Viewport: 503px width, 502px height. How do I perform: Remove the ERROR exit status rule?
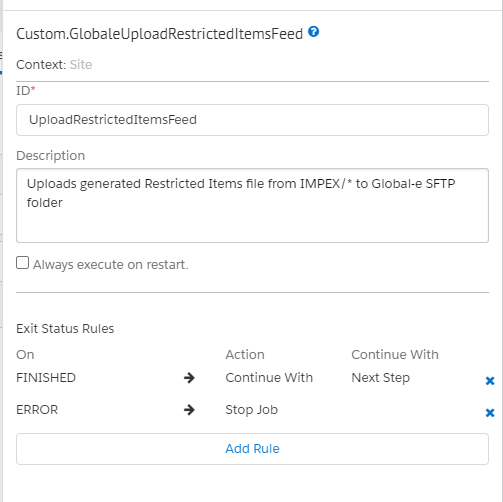tap(490, 413)
